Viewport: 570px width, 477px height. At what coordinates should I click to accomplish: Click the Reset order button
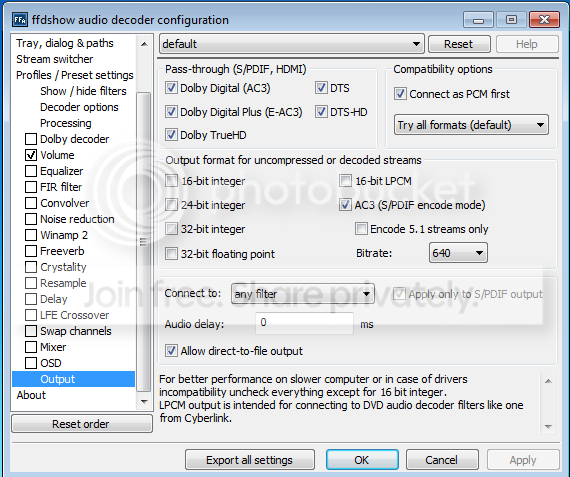point(82,424)
